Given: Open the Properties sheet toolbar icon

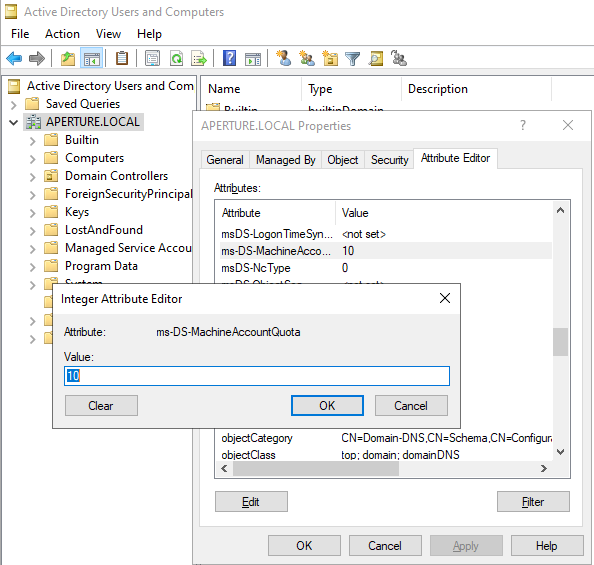Looking at the screenshot, I should [x=152, y=59].
